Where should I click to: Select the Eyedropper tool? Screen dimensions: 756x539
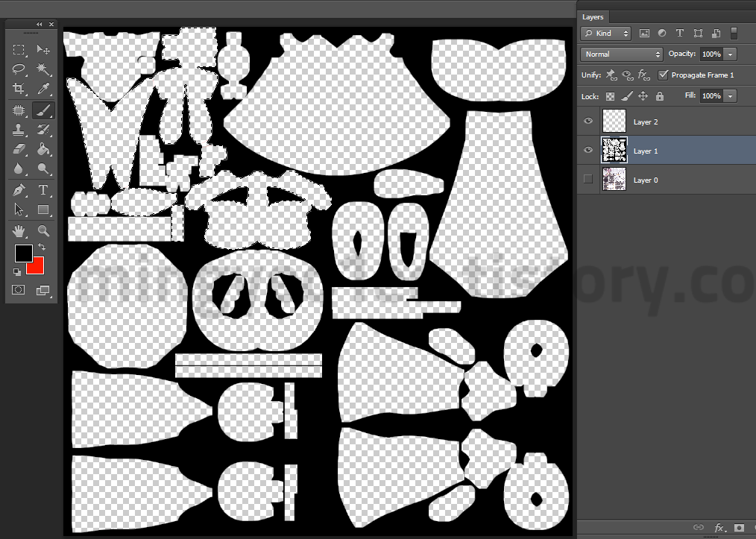(x=43, y=88)
